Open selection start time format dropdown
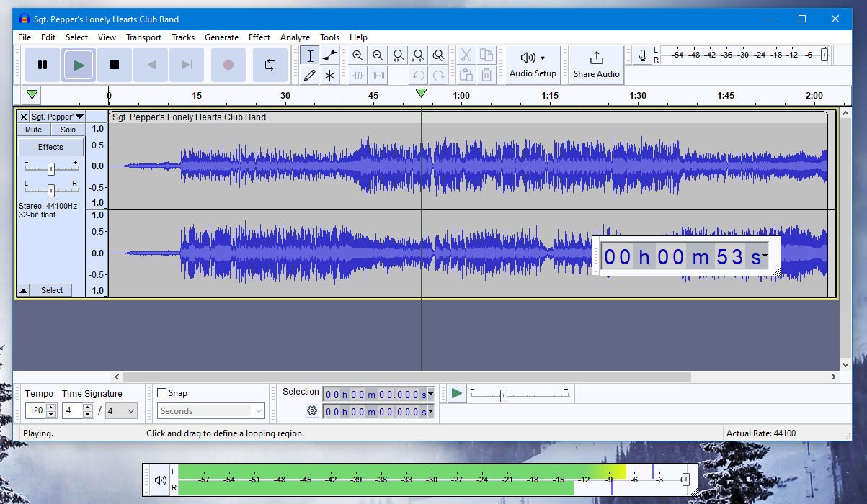This screenshot has height=504, width=867. (431, 394)
